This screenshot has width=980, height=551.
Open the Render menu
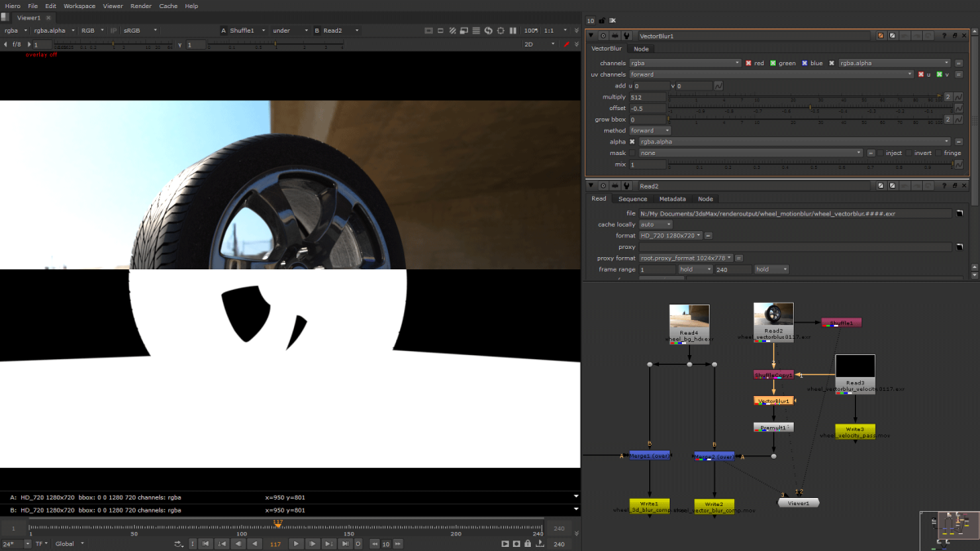(x=140, y=6)
